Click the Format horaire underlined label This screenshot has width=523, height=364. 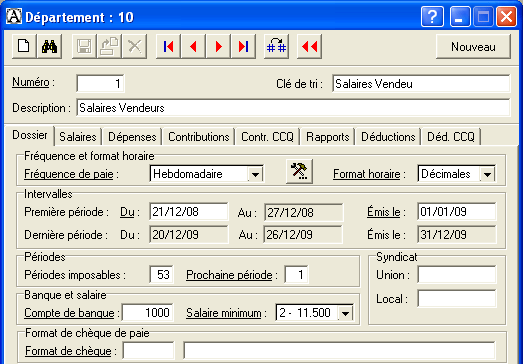(x=367, y=174)
